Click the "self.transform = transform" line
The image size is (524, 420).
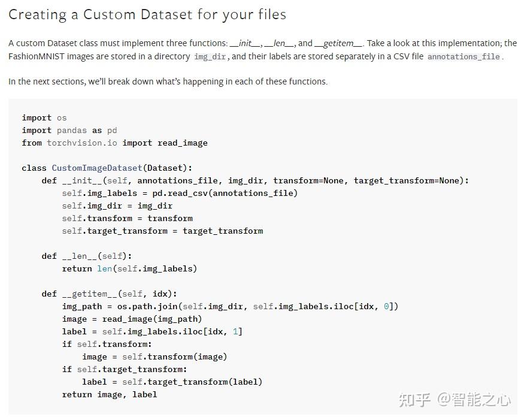[128, 219]
